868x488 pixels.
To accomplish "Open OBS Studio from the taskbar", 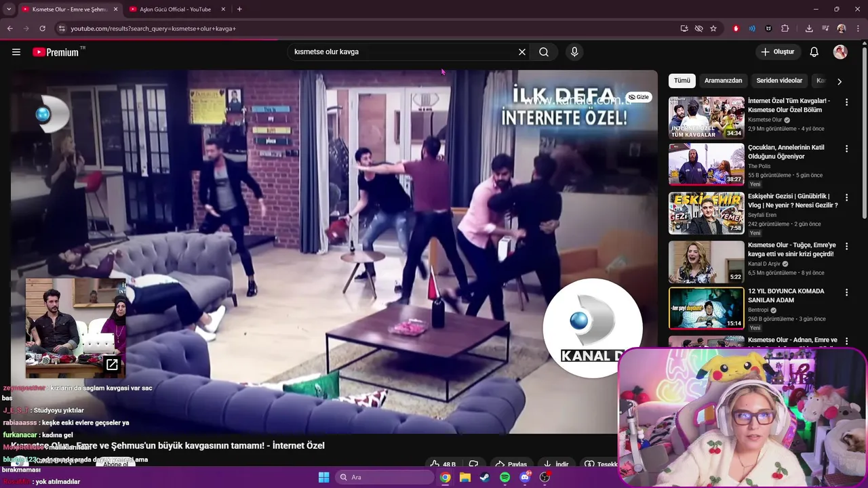I will (x=545, y=477).
